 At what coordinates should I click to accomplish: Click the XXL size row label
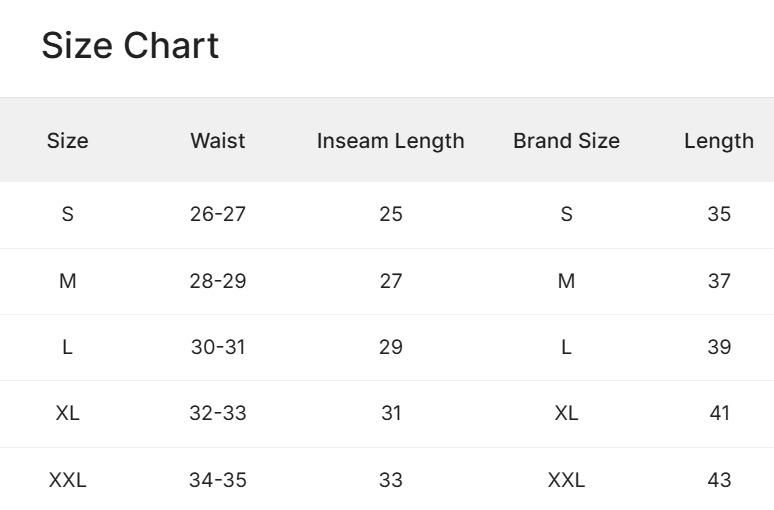(67, 480)
